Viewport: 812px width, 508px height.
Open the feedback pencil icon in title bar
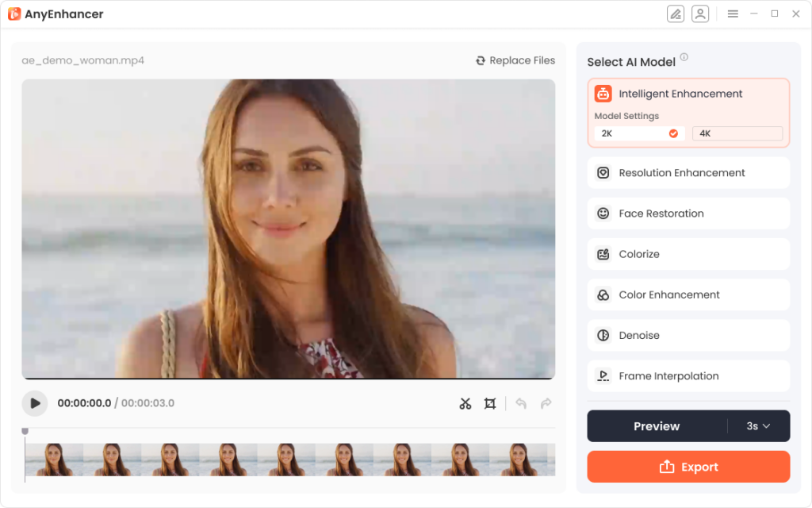pyautogui.click(x=676, y=13)
